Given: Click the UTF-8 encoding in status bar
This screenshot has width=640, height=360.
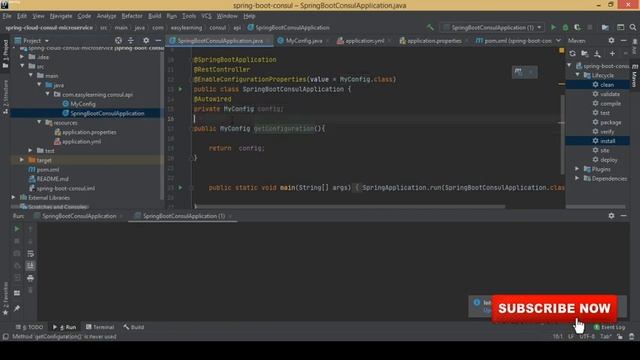Looking at the screenshot, I should coord(587,336).
